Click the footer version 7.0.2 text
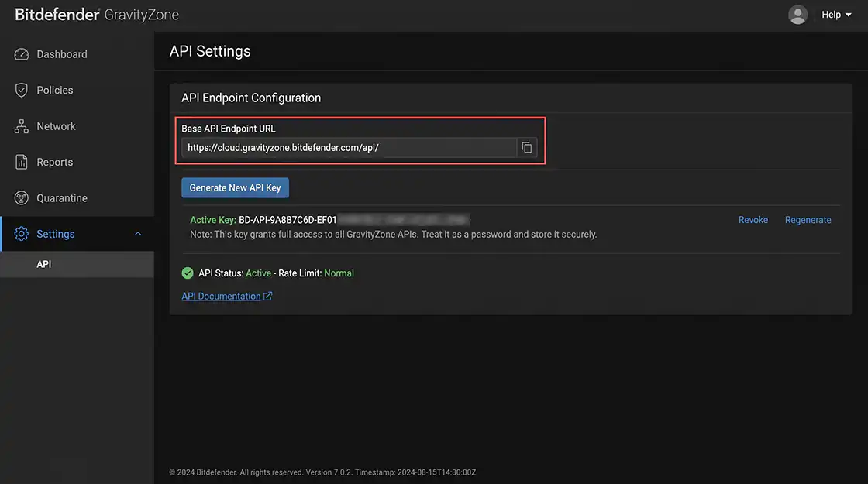 [329, 472]
